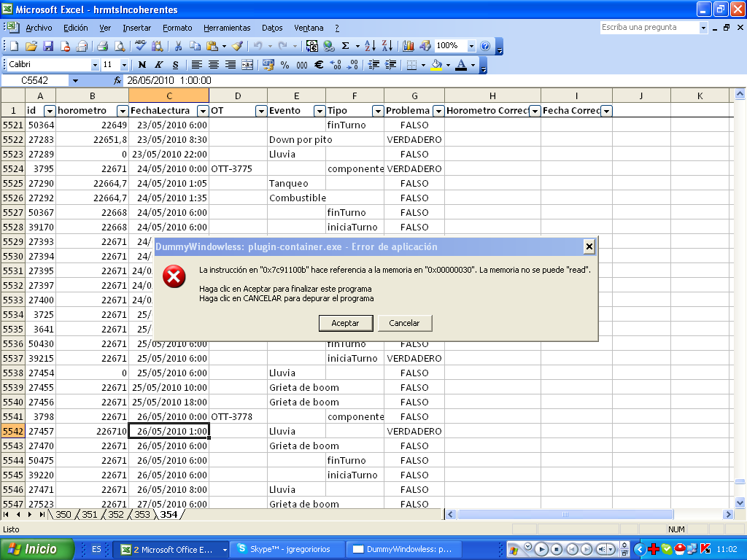Open the Microsoft Office Excel taskbar group
The height and width of the screenshot is (560, 747).
(x=171, y=549)
